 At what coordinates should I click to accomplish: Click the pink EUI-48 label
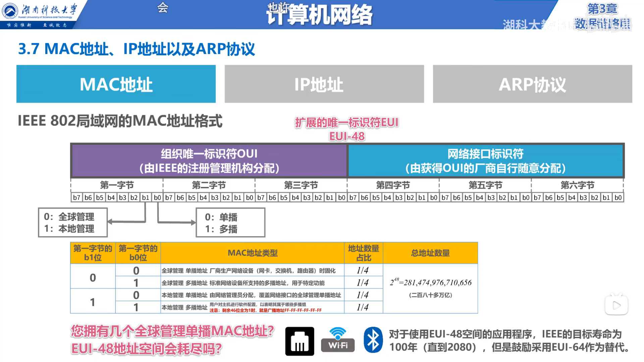click(347, 136)
